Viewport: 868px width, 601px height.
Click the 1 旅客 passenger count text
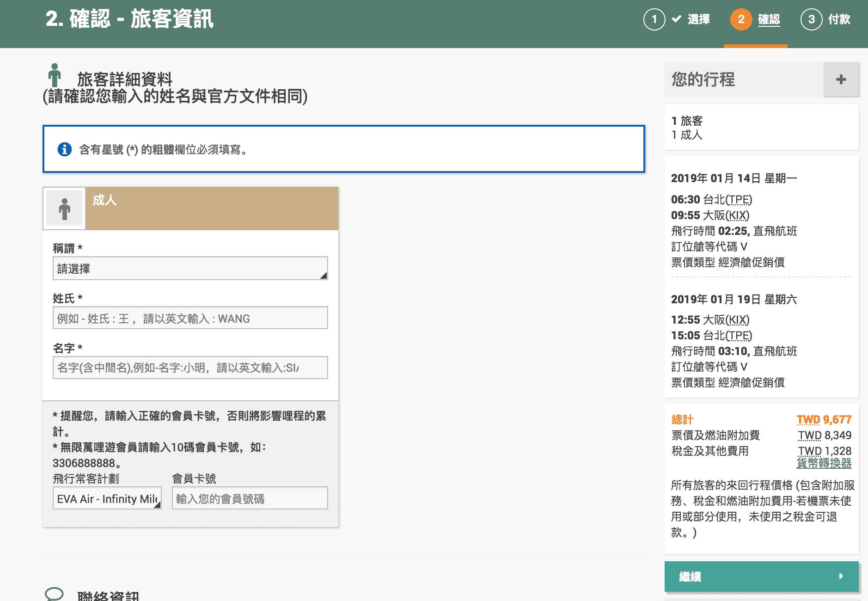[x=687, y=121]
